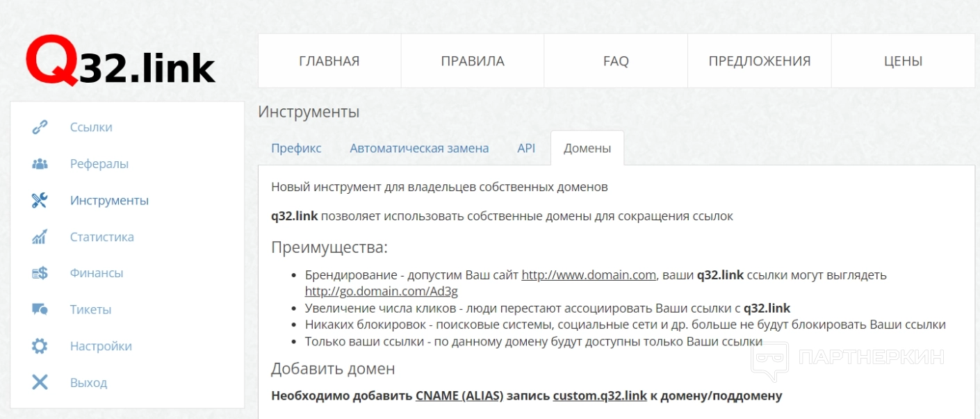
Task: Click the X icon beside Выход
Action: click(40, 382)
